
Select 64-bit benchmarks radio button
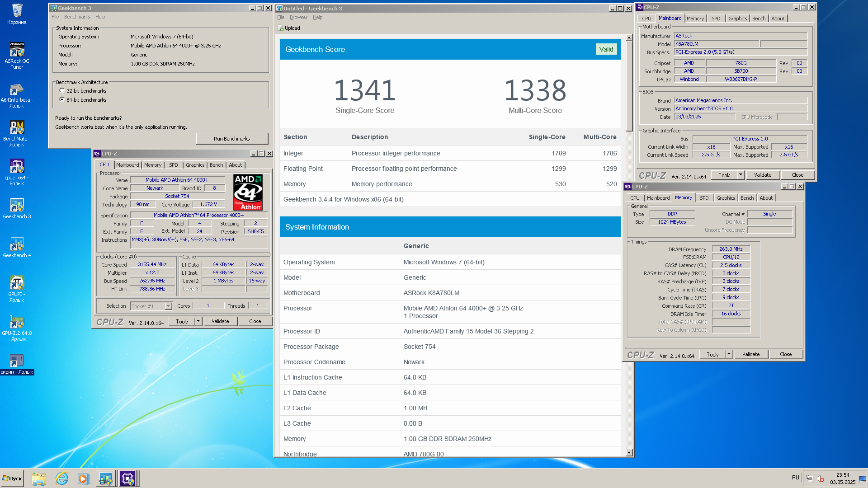point(62,100)
